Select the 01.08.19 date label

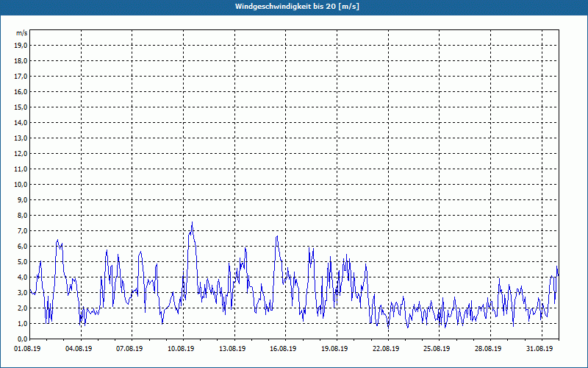[28, 349]
